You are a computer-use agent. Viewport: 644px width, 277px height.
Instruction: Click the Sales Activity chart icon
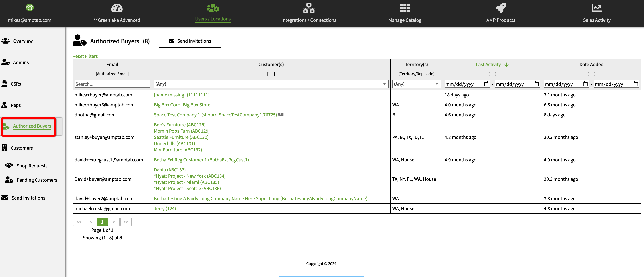pyautogui.click(x=597, y=8)
